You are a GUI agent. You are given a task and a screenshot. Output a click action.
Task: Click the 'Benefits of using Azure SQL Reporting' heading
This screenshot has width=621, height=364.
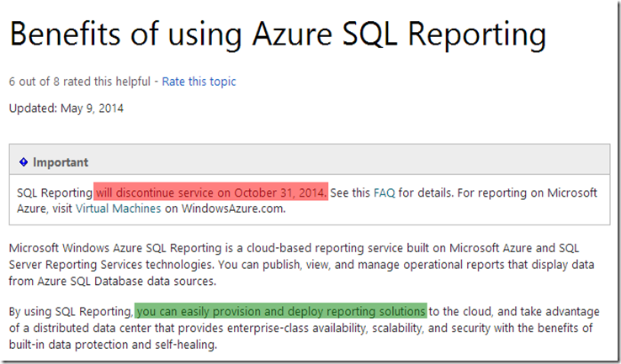tap(277, 35)
